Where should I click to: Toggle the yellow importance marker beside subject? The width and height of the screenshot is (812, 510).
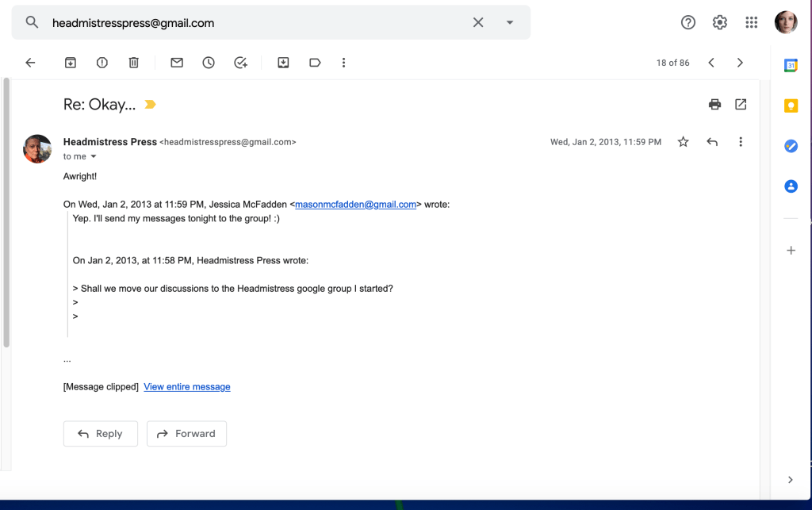[x=150, y=105]
